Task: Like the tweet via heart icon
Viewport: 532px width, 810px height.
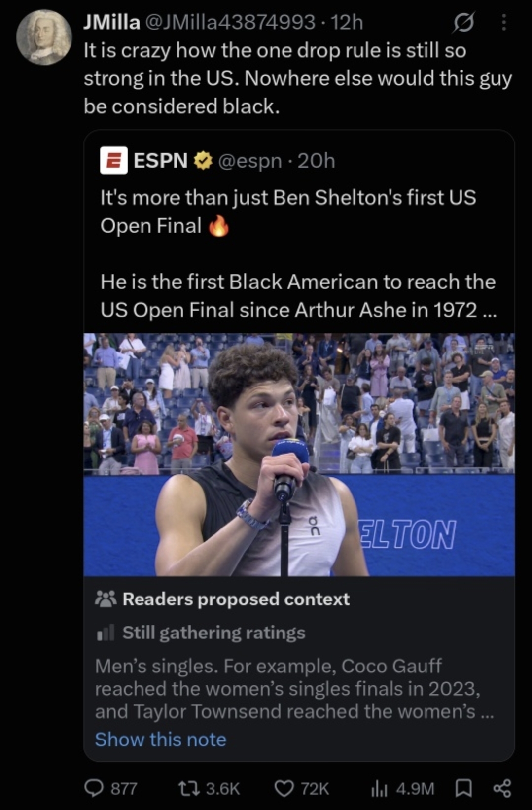Action: (284, 788)
